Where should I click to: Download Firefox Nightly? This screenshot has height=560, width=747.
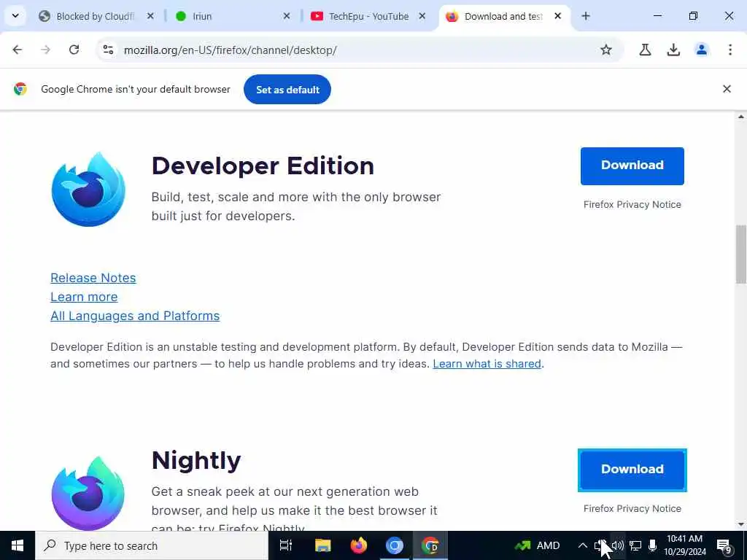tap(632, 470)
